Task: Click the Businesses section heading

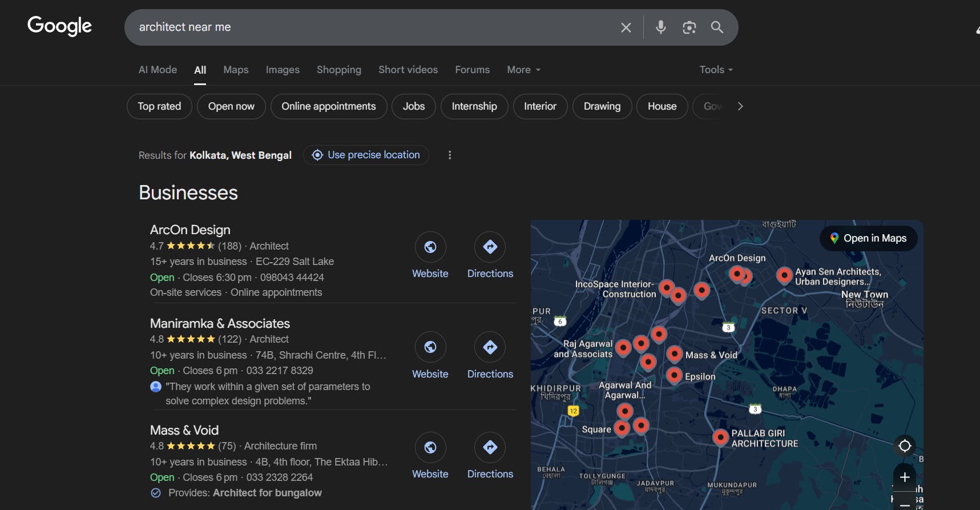Action: [188, 192]
